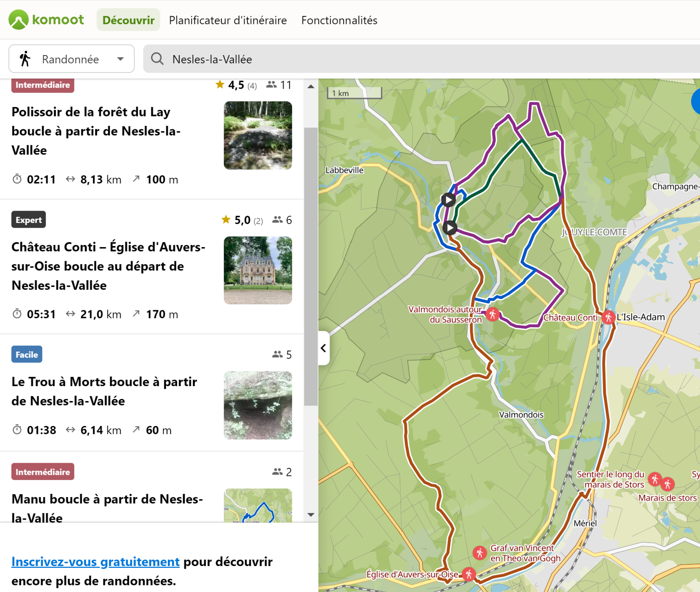Screen dimensions: 700x592
Task: Click the Mériel map label
Action: [585, 523]
